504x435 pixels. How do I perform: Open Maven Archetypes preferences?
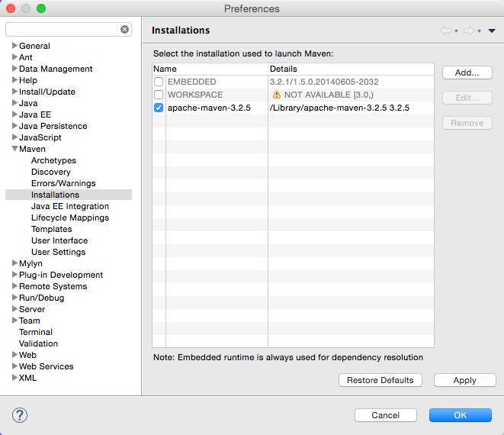point(53,160)
